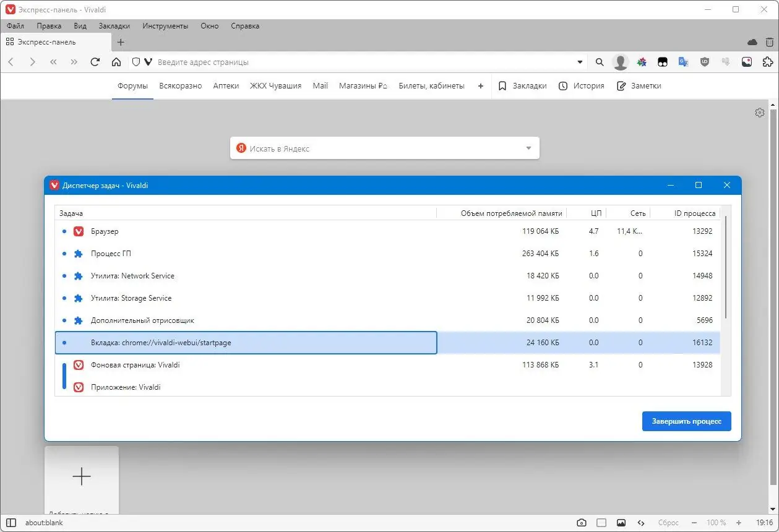Select the Магазины speed dial group

[363, 86]
